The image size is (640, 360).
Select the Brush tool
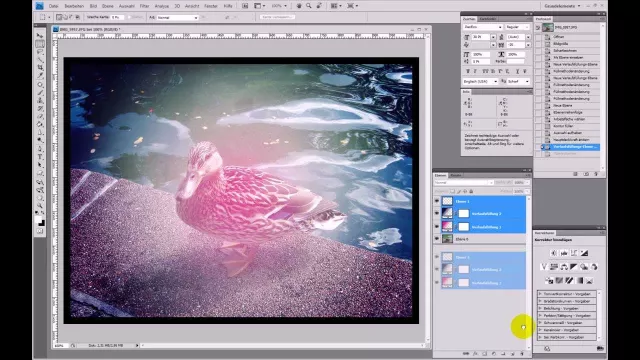[x=40, y=93]
